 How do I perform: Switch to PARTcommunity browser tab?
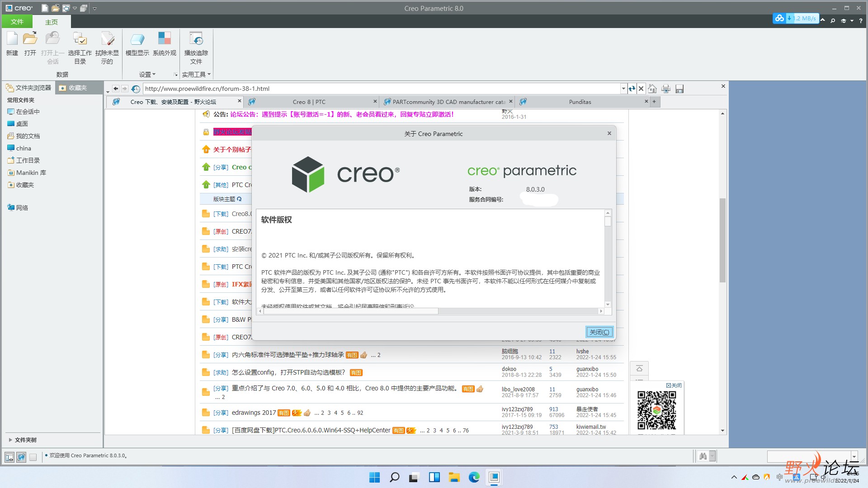point(448,102)
